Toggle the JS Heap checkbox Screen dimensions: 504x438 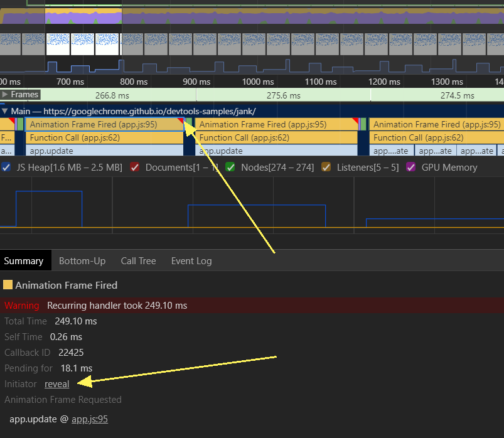(6, 167)
